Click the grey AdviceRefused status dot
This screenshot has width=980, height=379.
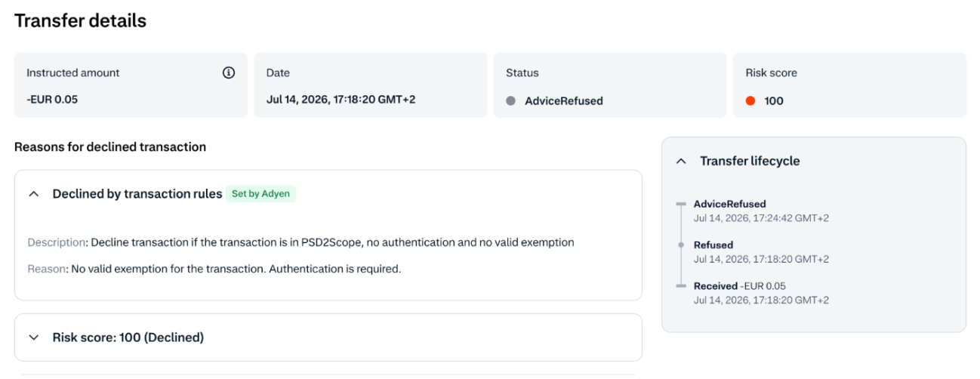[510, 100]
